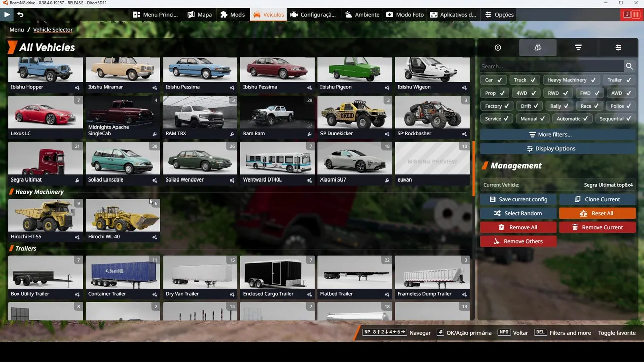This screenshot has height=362, width=644.
Task: Click the search magnifier icon
Action: pyautogui.click(x=629, y=66)
